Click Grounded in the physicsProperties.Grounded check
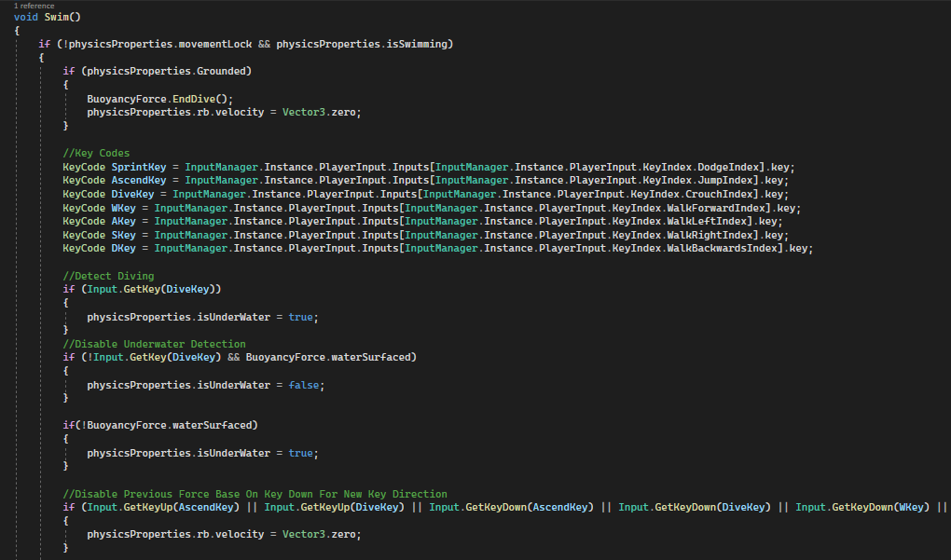The height and width of the screenshot is (560, 951). 221,71
